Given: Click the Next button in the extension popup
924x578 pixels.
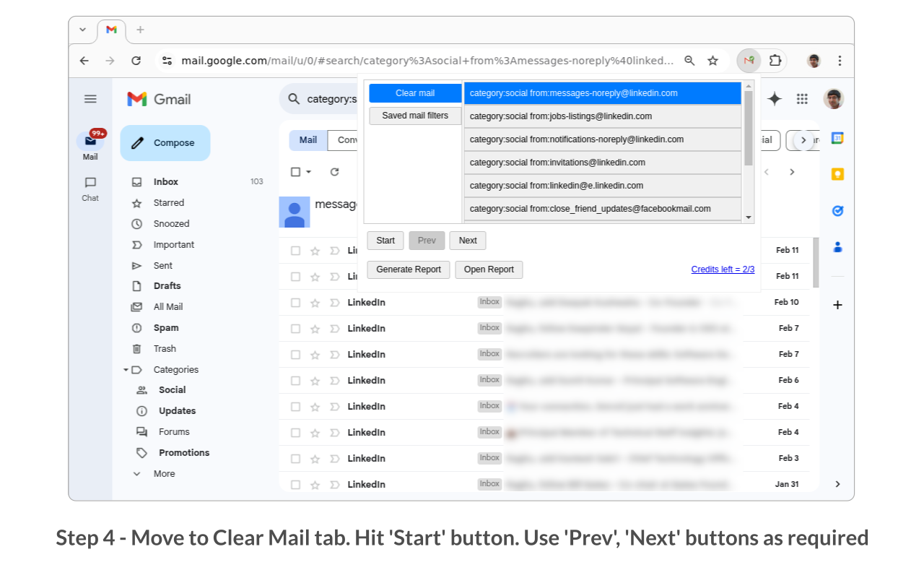Looking at the screenshot, I should [468, 241].
